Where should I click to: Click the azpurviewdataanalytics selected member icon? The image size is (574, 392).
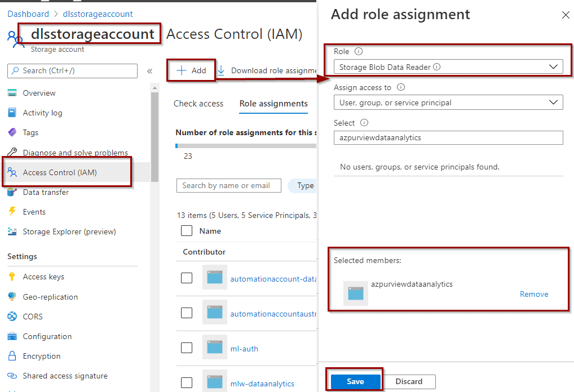click(x=355, y=293)
